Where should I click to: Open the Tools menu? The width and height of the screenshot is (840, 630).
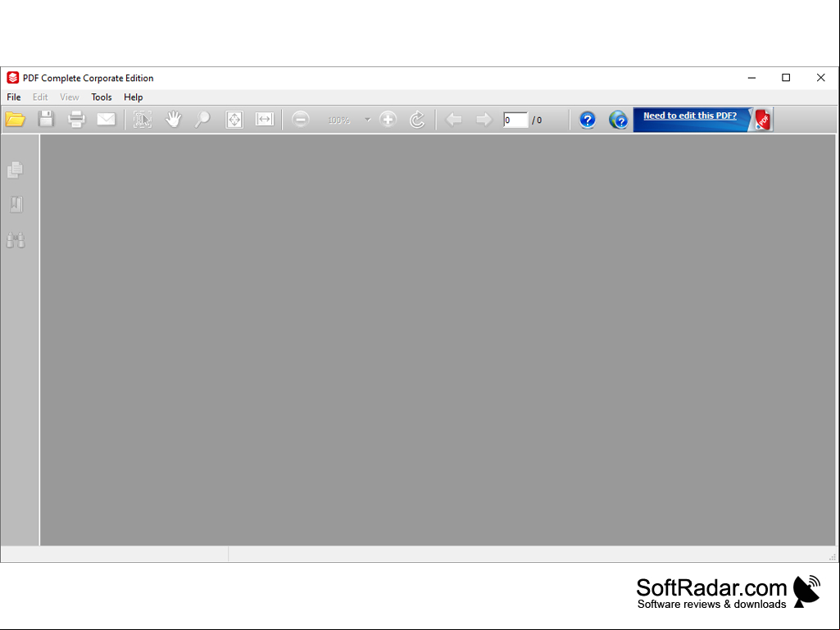(x=102, y=97)
